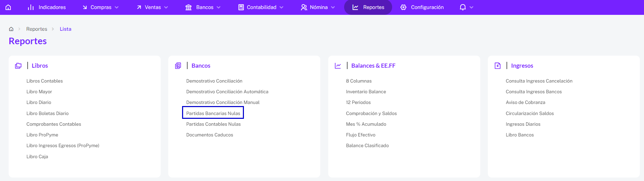Click the home icon in breadcrumb
The image size is (644, 181).
(x=11, y=29)
